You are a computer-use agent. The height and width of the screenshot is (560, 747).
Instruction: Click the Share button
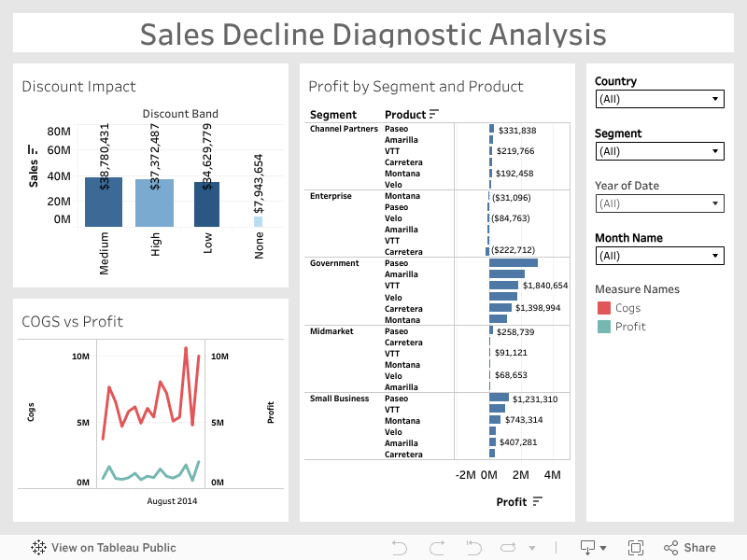(689, 548)
